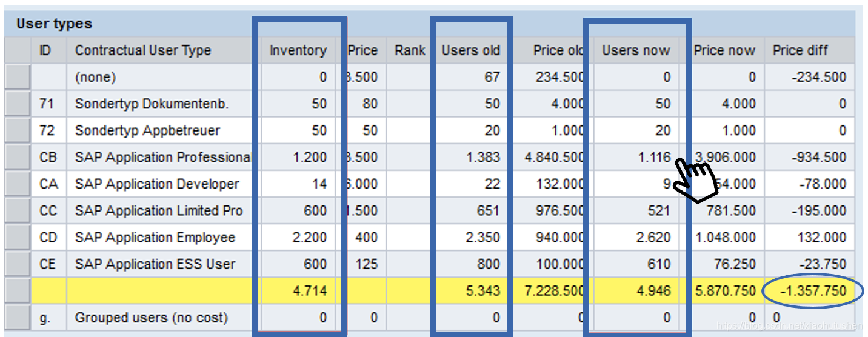Click the Inventory column header
The image size is (868, 337).
tap(298, 50)
